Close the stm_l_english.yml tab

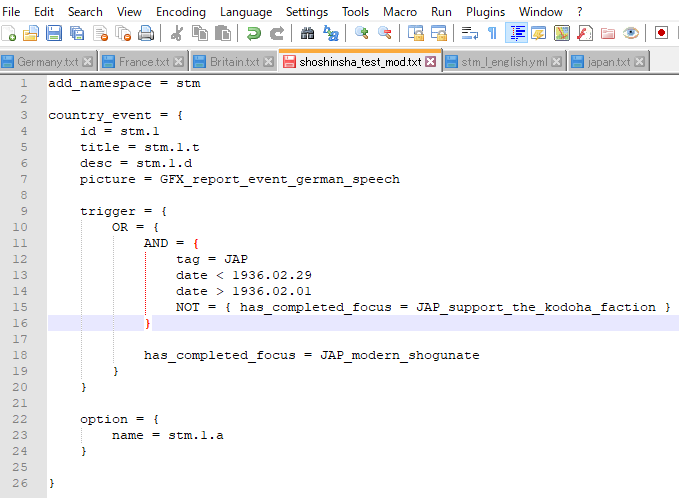point(557,62)
